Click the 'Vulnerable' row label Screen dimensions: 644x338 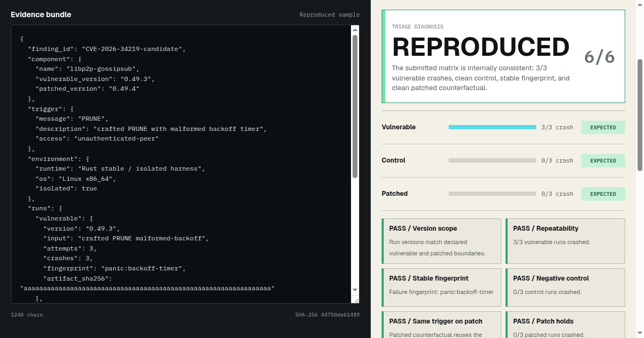tap(399, 127)
